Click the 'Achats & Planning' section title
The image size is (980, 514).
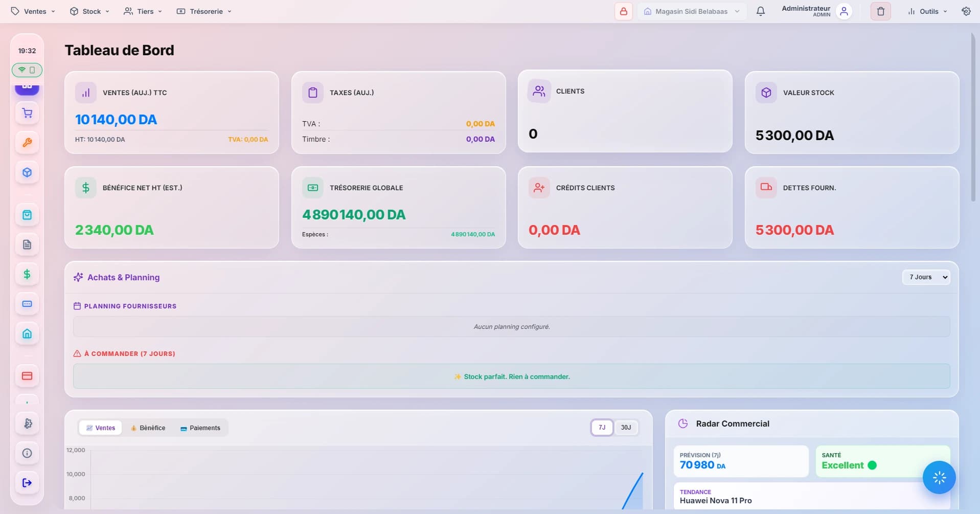click(123, 277)
